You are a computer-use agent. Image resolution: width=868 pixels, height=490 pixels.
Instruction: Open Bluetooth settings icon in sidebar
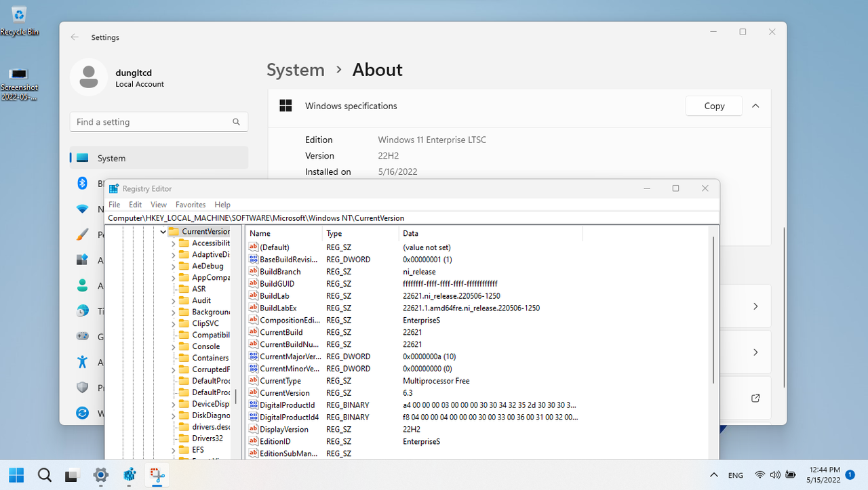coord(83,183)
